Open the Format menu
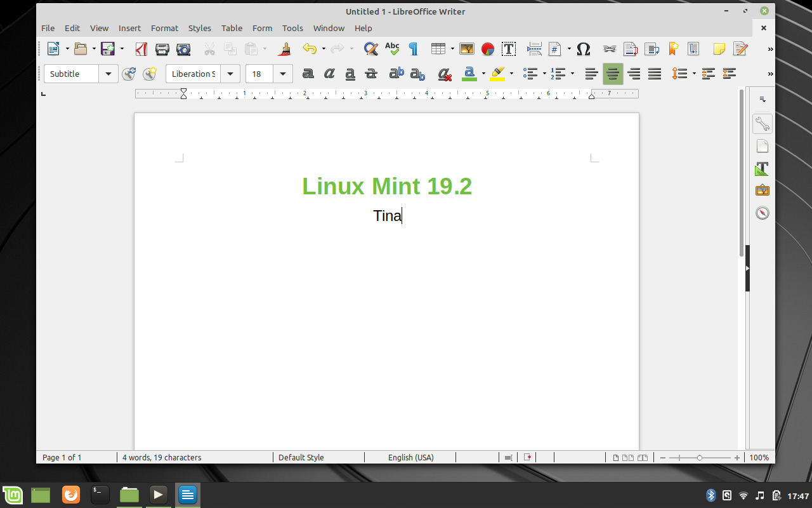 164,28
